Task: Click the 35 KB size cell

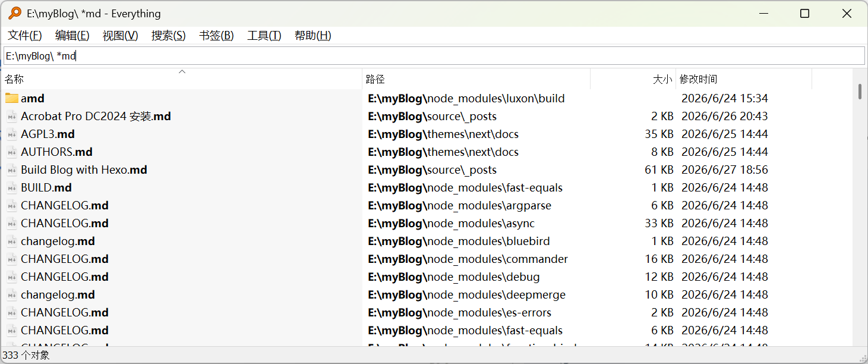Action: (659, 134)
